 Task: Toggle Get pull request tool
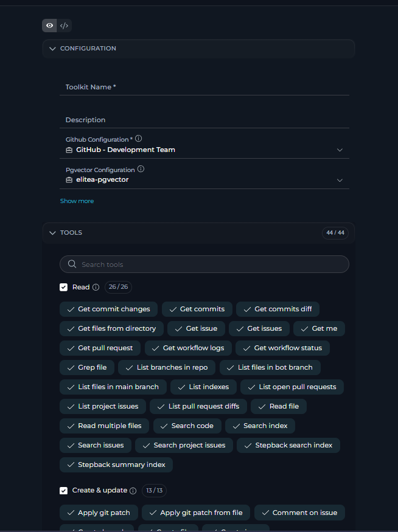click(100, 348)
